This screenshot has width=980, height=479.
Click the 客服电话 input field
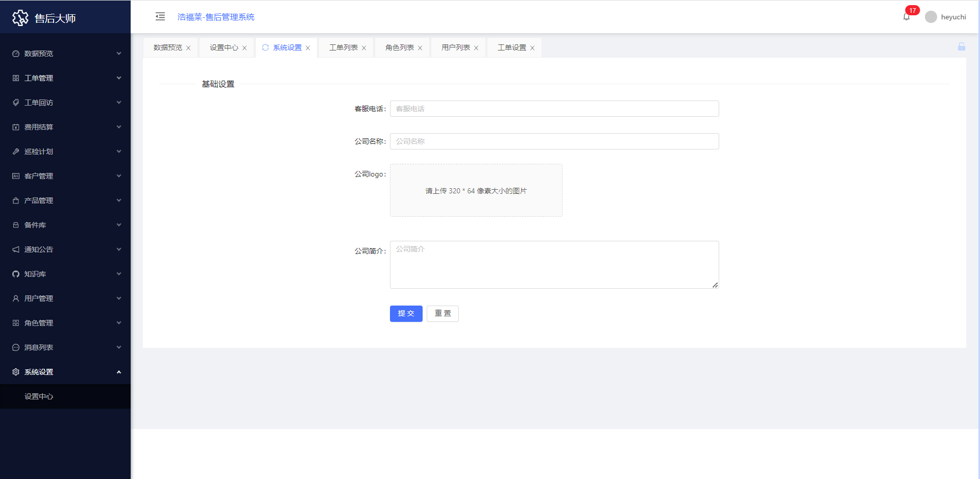(x=554, y=109)
